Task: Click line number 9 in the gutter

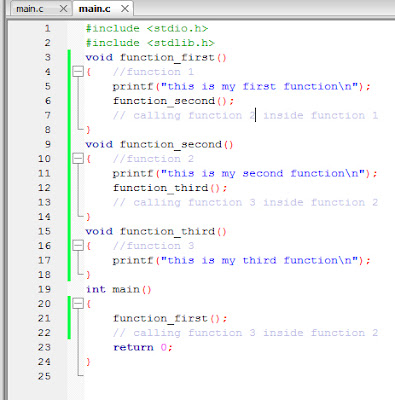Action: [x=48, y=144]
